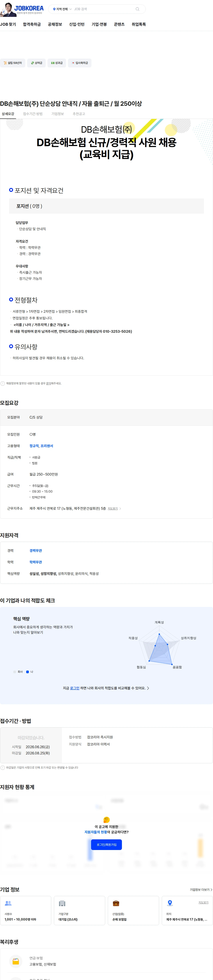
Task: Switch to the 기업정보 tab
Action: [x=58, y=114]
